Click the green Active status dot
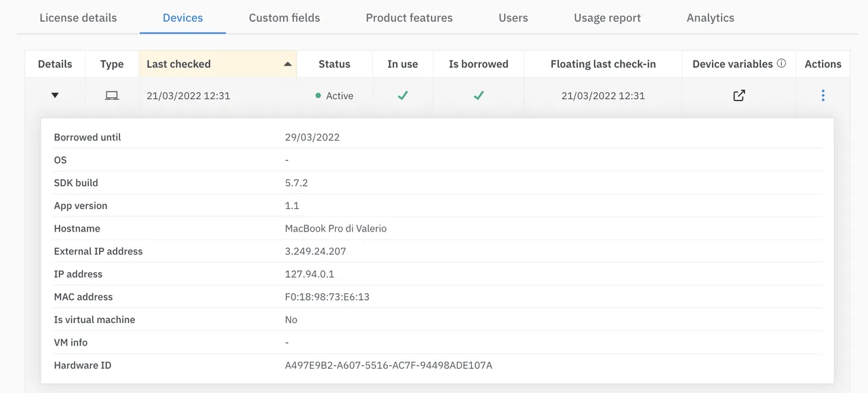The width and height of the screenshot is (868, 393). pos(318,96)
